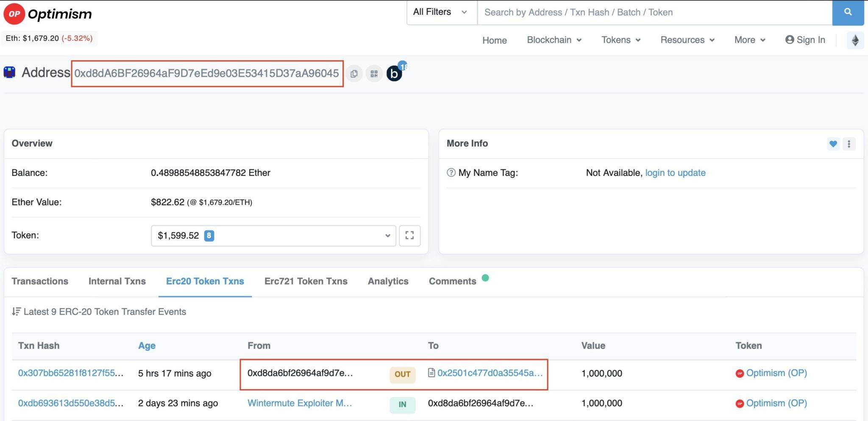Viewport: 868px width, 421px height.
Task: Click the My Name Tag help icon
Action: tap(451, 173)
